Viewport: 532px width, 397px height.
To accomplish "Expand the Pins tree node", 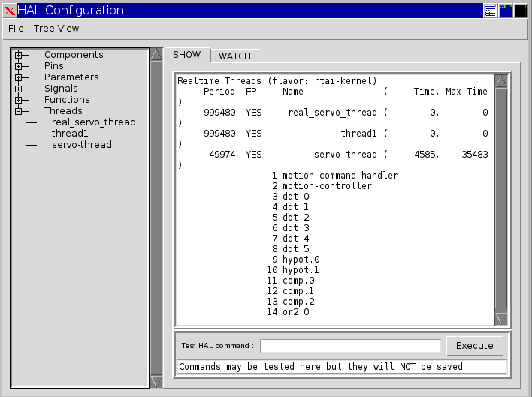I will (x=18, y=66).
